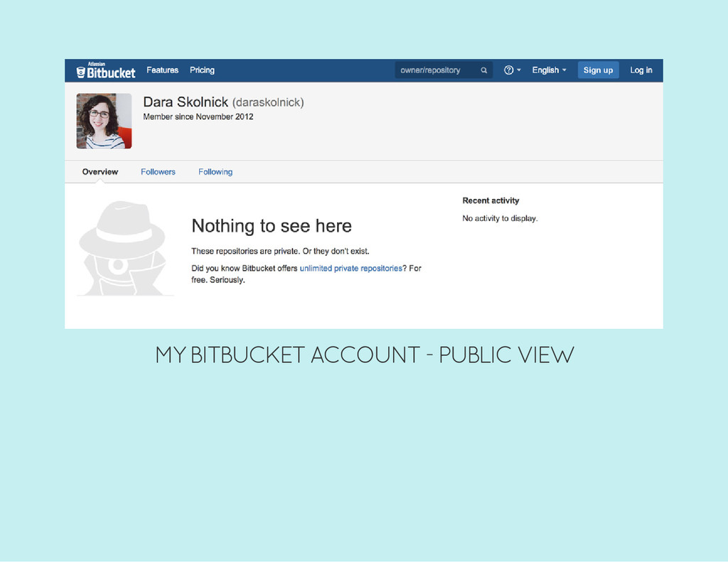
Task: Click Dara Skolnick's profile photo
Action: (104, 121)
